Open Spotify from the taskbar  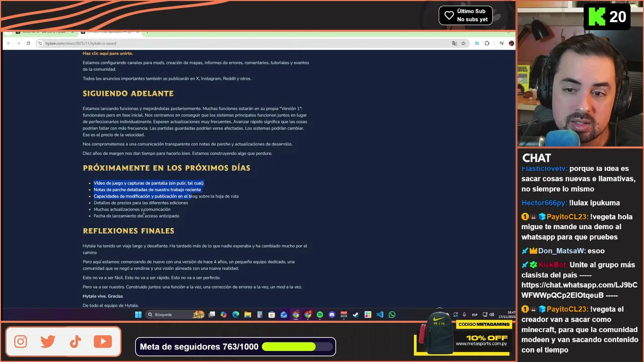click(x=320, y=315)
